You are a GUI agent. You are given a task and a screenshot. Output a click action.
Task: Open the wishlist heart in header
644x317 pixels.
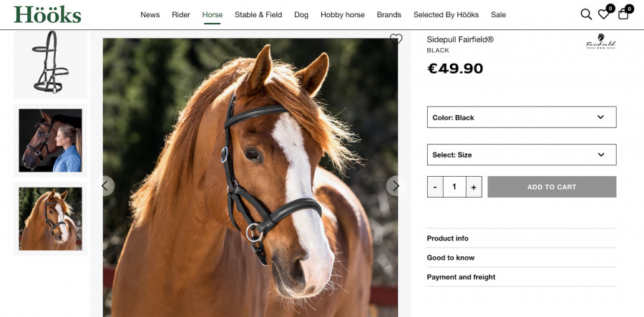click(604, 14)
